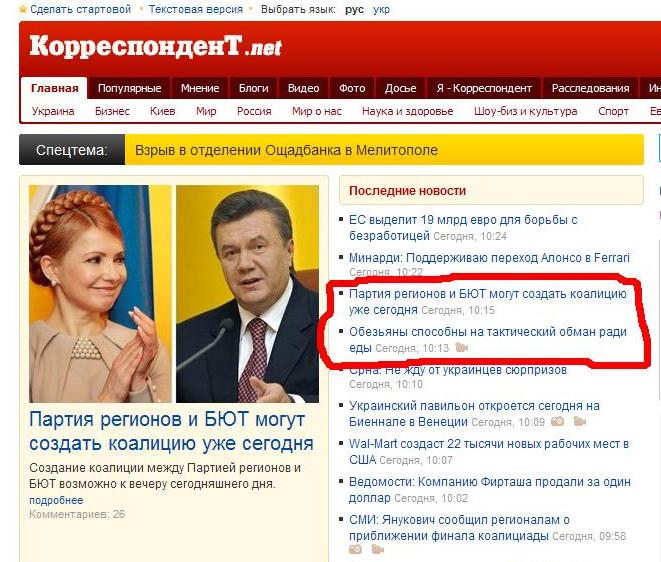Click подробнее link under main story

tap(56, 500)
